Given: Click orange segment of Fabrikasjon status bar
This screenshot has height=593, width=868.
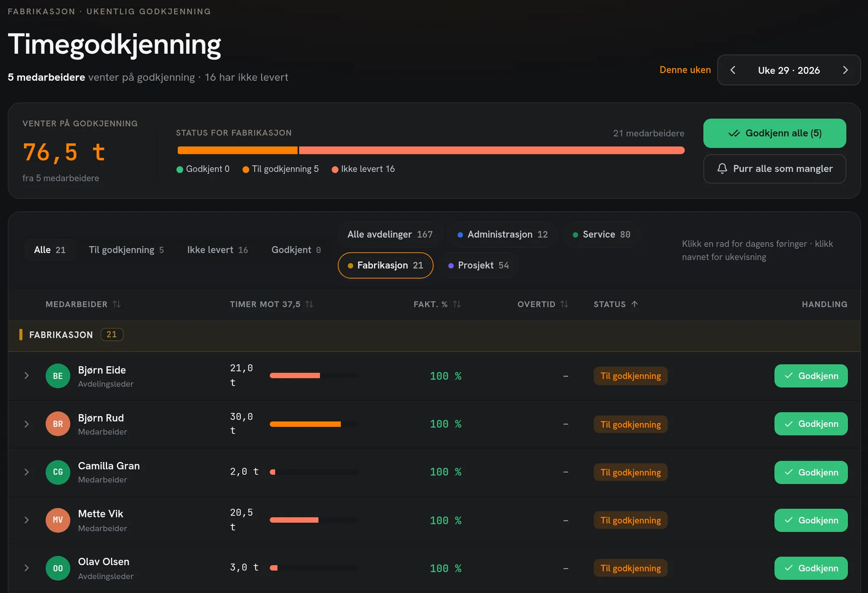Looking at the screenshot, I should click(237, 151).
